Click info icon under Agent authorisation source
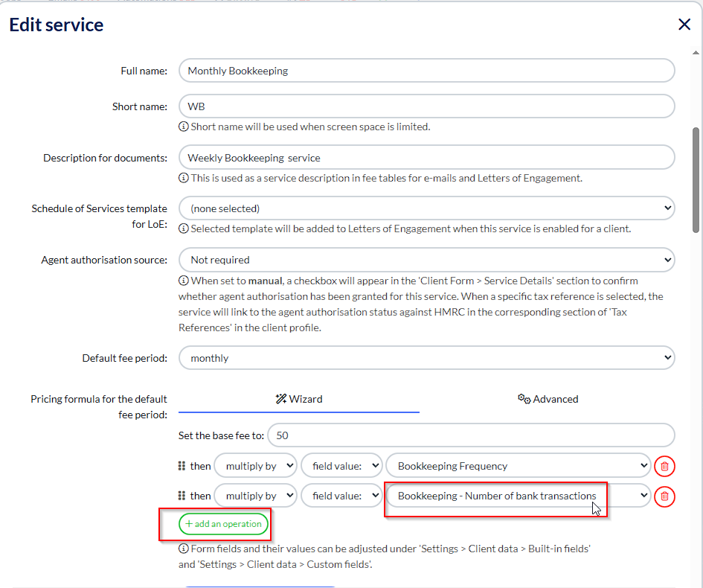 [x=183, y=281]
